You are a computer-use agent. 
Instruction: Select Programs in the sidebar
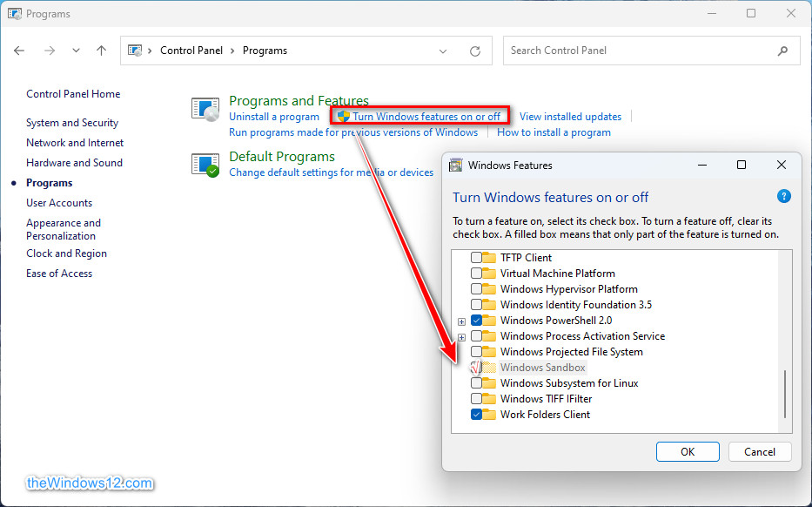[50, 183]
